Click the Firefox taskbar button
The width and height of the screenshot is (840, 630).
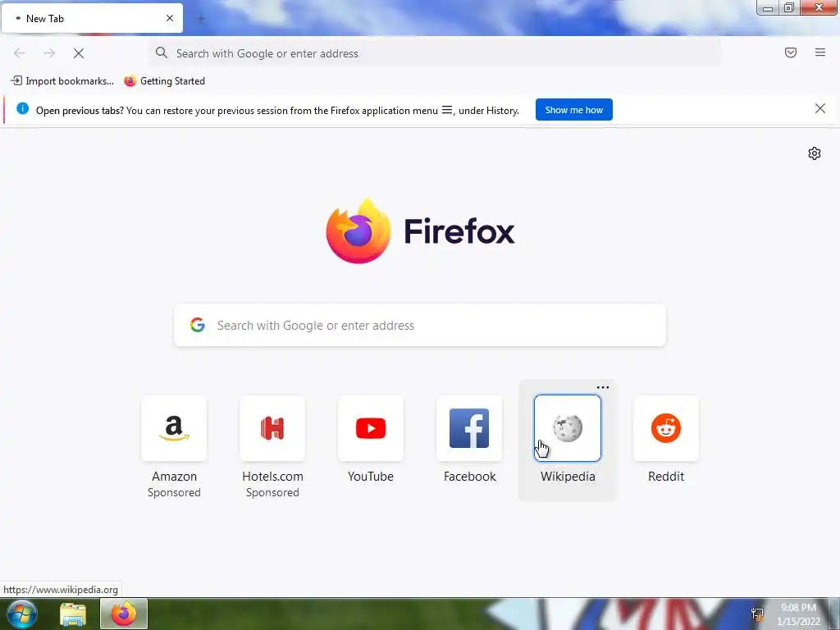click(124, 614)
